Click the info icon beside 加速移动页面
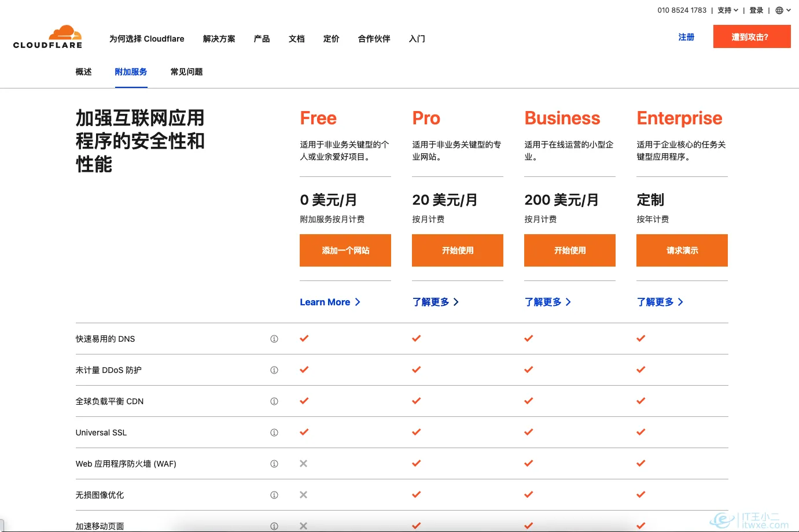The height and width of the screenshot is (532, 799). pos(274,526)
